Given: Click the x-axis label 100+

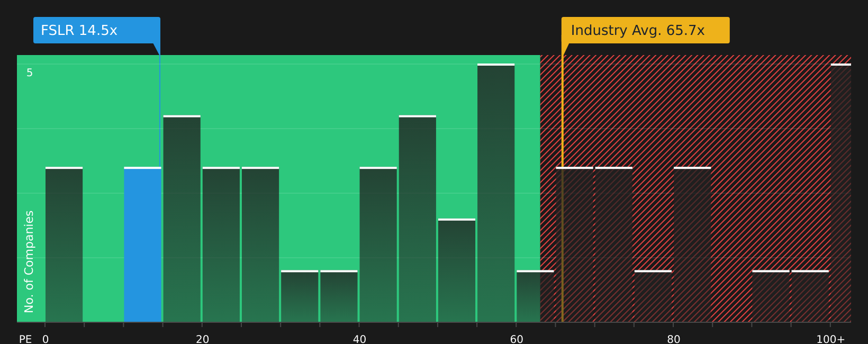Looking at the screenshot, I should point(831,339).
